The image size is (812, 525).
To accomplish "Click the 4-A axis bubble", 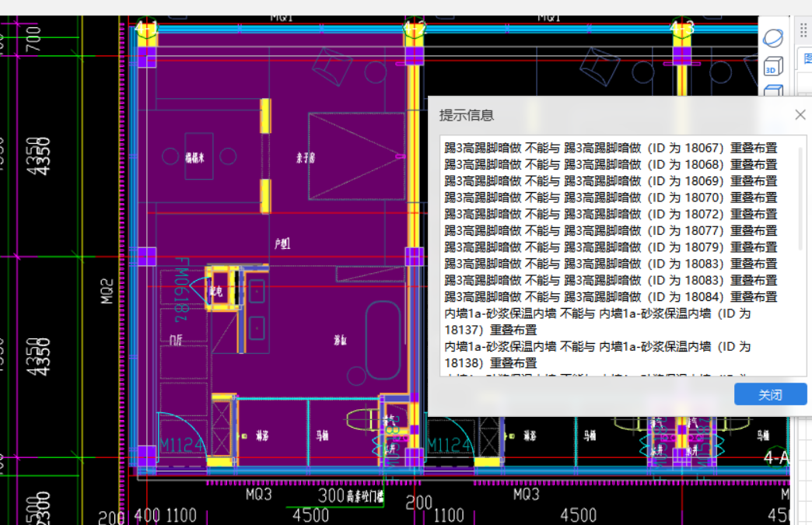I will 776,457.
